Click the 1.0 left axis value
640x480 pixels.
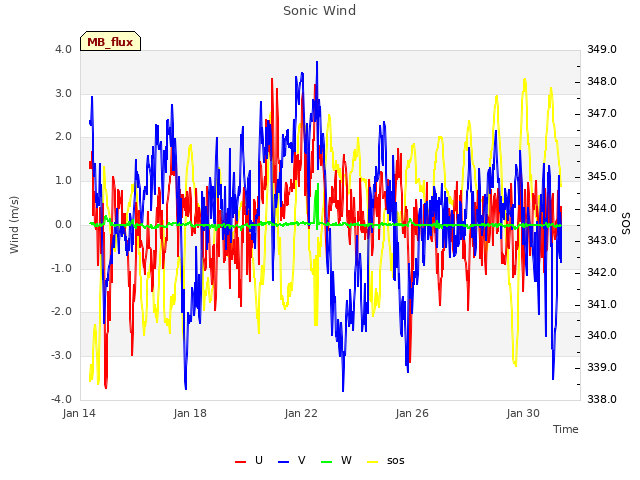click(64, 180)
